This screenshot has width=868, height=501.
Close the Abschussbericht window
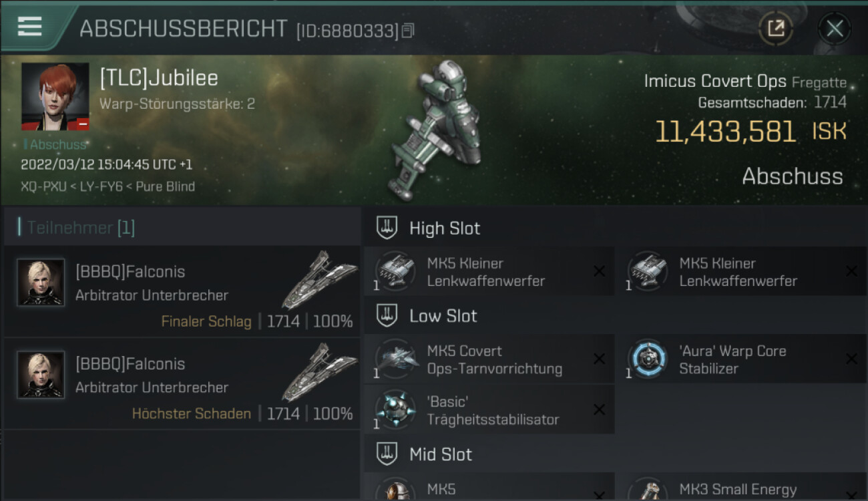coord(835,28)
